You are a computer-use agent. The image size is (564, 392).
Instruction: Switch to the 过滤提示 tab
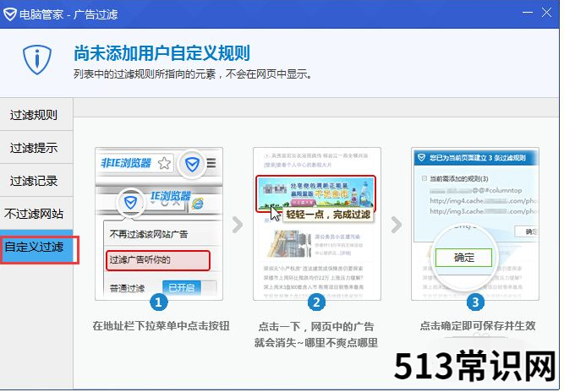click(36, 148)
